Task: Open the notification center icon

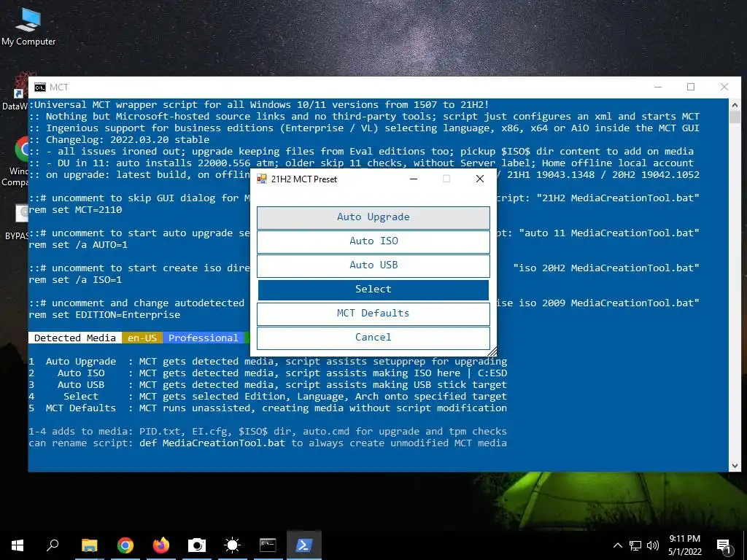Action: coord(724,545)
